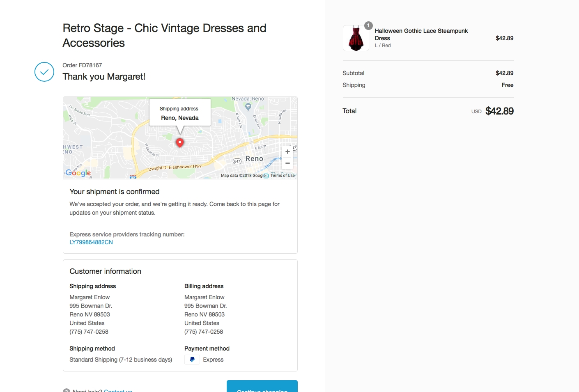Zoom in on the map with plus button
The width and height of the screenshot is (579, 392).
(287, 152)
